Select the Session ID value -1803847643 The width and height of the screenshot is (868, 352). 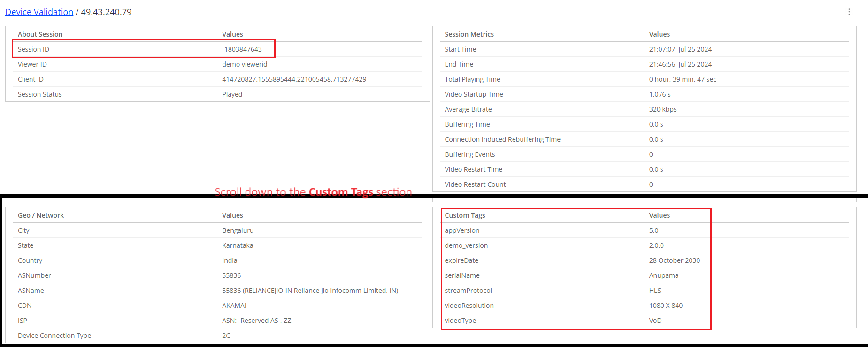(x=242, y=49)
